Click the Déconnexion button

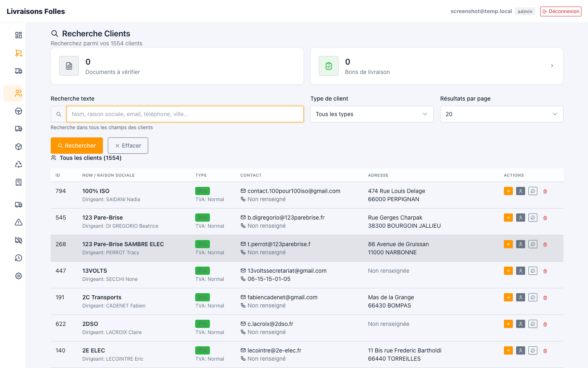[x=561, y=11]
